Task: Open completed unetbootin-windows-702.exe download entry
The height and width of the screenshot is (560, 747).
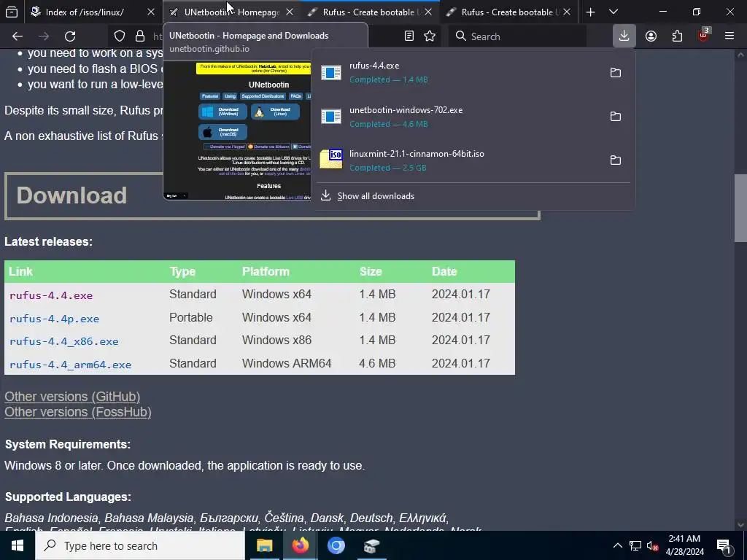Action: click(457, 116)
